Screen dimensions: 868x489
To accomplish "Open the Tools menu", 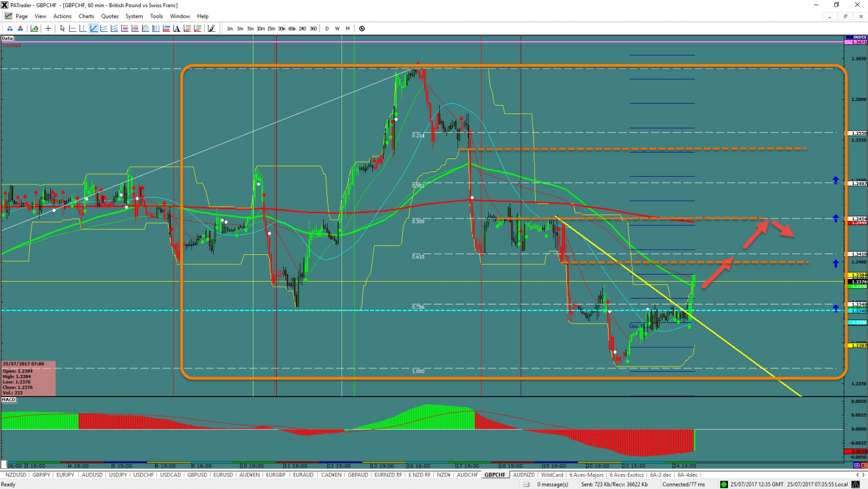I will (156, 16).
